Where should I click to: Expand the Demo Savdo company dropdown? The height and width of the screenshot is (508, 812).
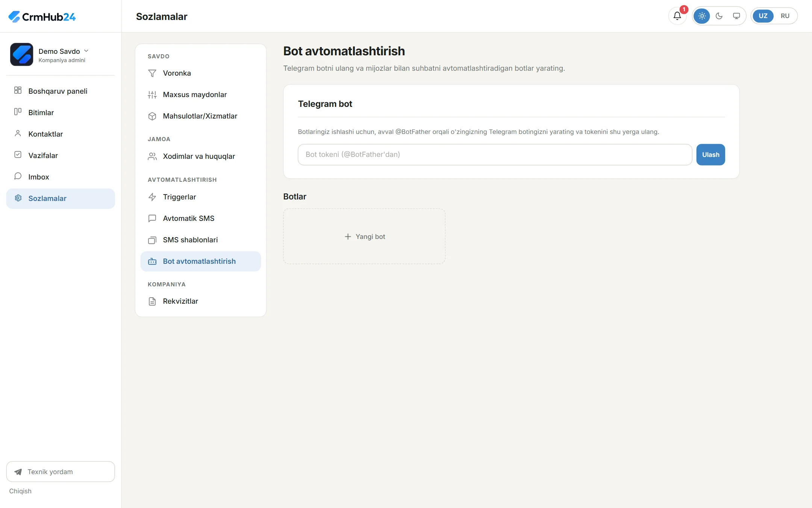coord(86,51)
